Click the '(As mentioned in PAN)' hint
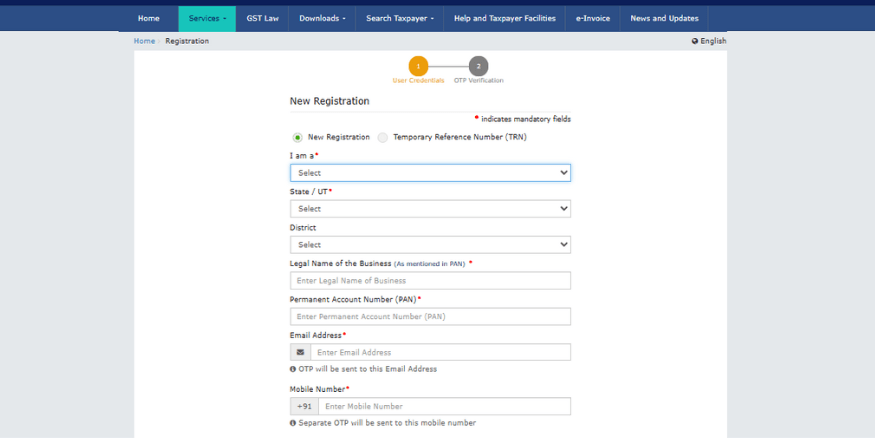Image resolution: width=875 pixels, height=438 pixels. 430,264
